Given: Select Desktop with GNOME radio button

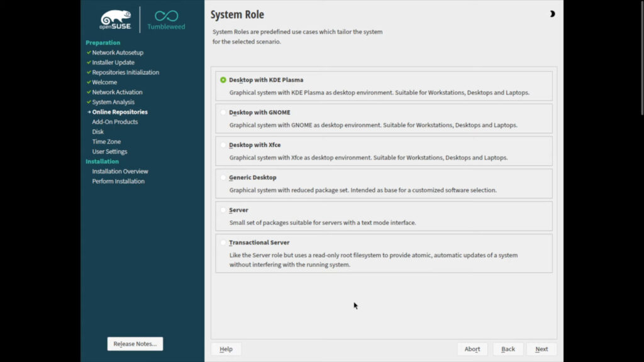Looking at the screenshot, I should (223, 112).
